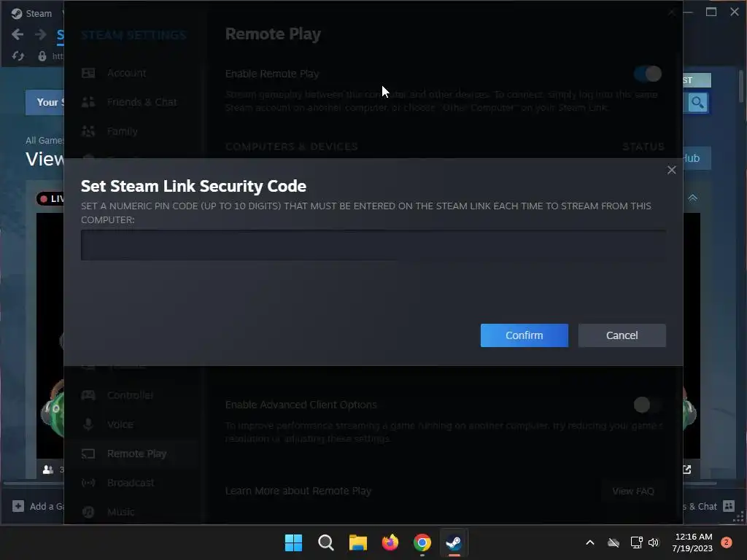
Task: Click Learn More about Remote Play text
Action: click(298, 491)
